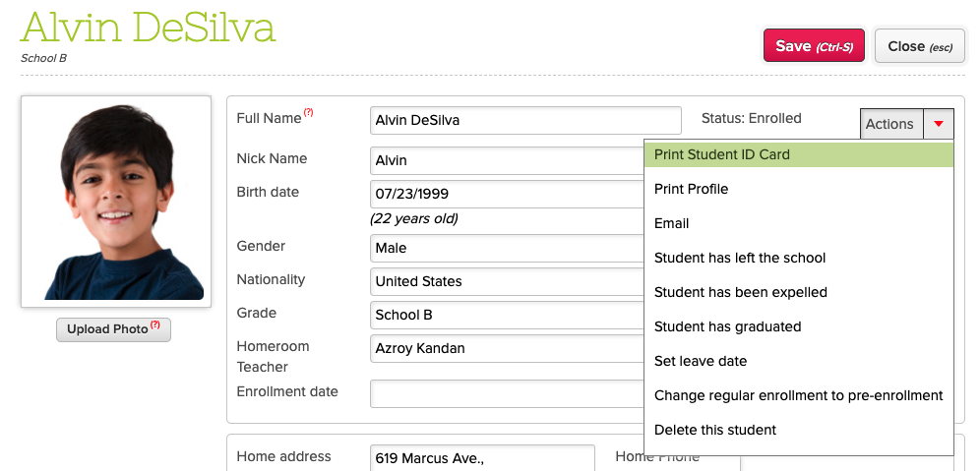Click Set leave date menu item
The image size is (980, 471).
pos(701,361)
